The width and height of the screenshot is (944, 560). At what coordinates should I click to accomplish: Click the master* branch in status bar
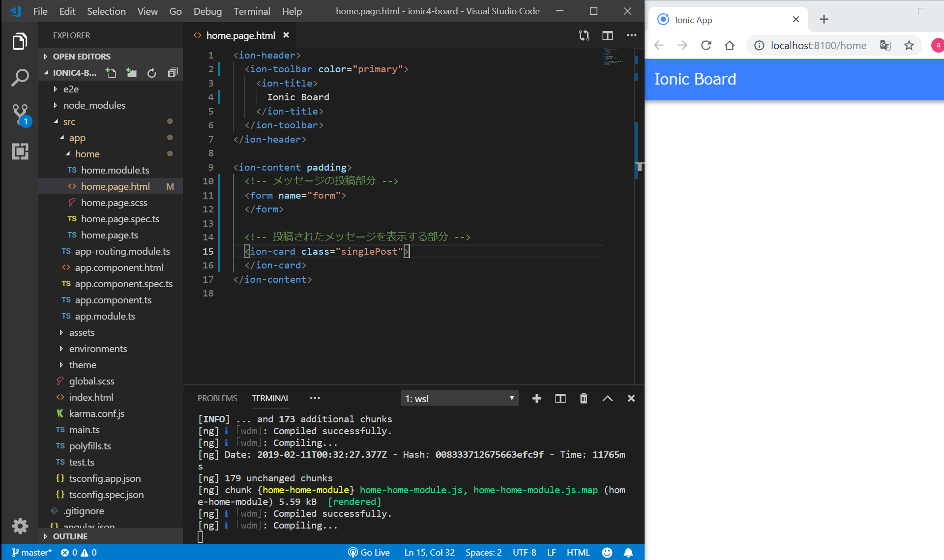pos(31,552)
